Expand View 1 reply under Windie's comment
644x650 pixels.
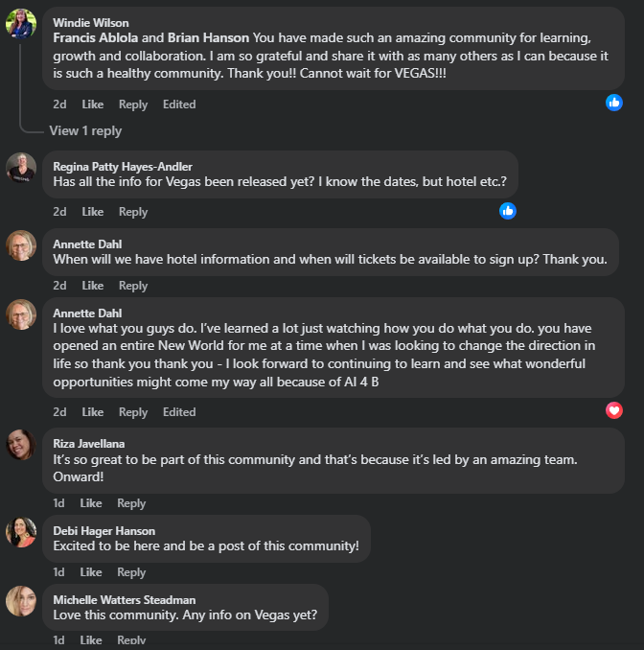pos(85,130)
